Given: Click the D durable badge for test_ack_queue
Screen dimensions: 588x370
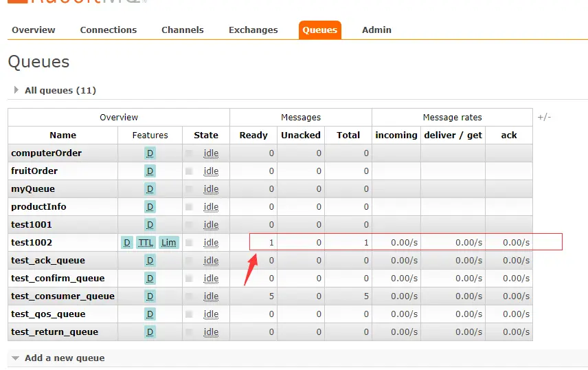Looking at the screenshot, I should tap(150, 261).
